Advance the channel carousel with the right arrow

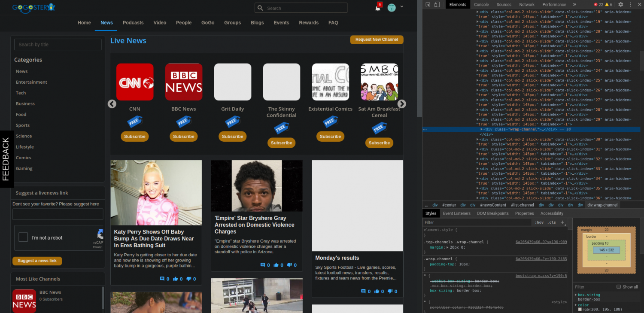coord(402,104)
